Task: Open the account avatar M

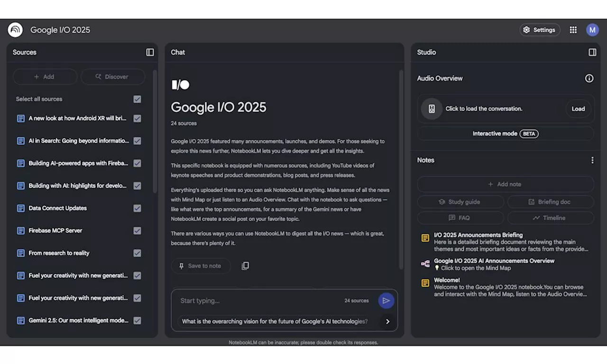Action: [592, 30]
